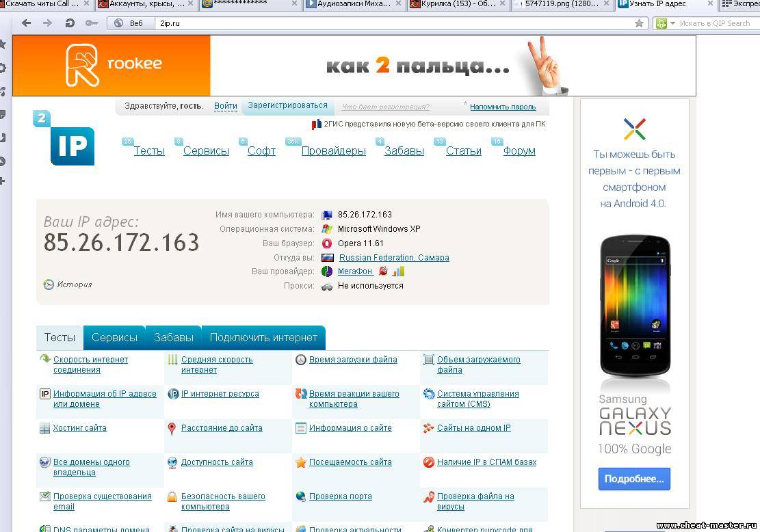Open the Форум navigation menu link
Screen dimensions: 760x532
[519, 151]
